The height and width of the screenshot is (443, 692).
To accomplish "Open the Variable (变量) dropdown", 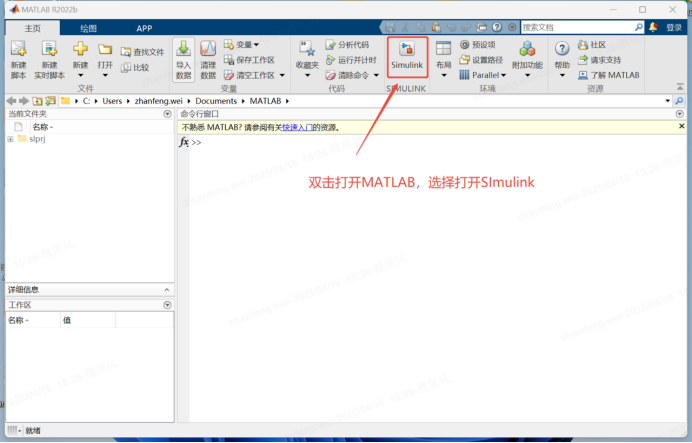I will [x=241, y=45].
